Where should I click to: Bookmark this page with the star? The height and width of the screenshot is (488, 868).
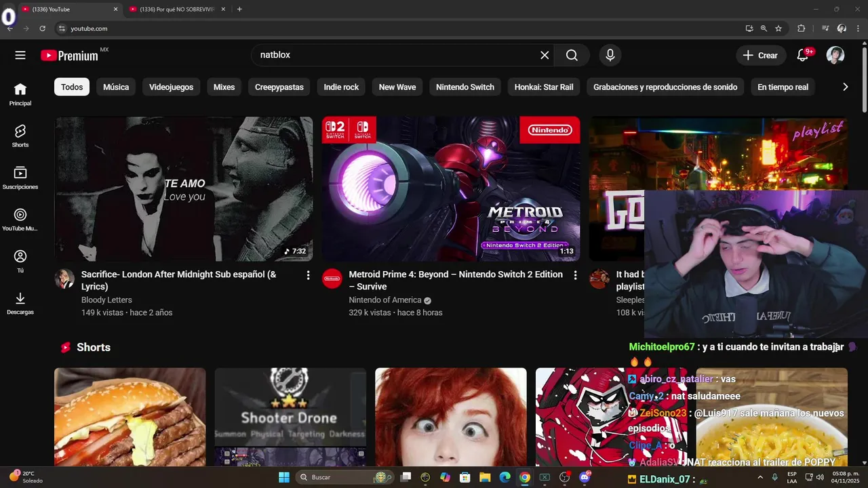pyautogui.click(x=778, y=28)
